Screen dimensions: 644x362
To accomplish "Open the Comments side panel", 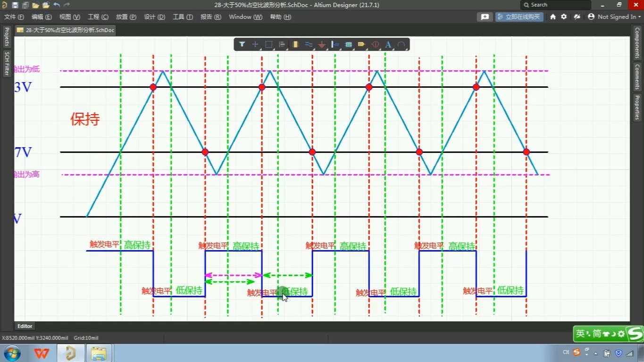I will pyautogui.click(x=637, y=76).
